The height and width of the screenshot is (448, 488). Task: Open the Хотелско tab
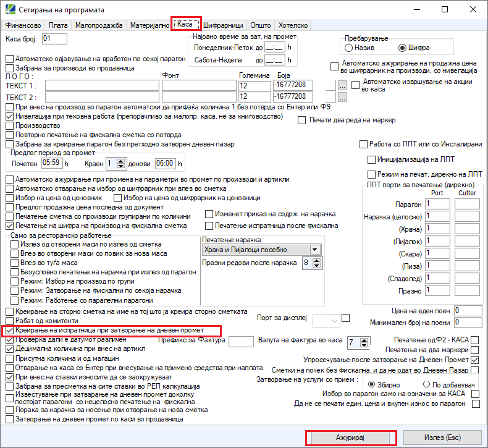(293, 25)
